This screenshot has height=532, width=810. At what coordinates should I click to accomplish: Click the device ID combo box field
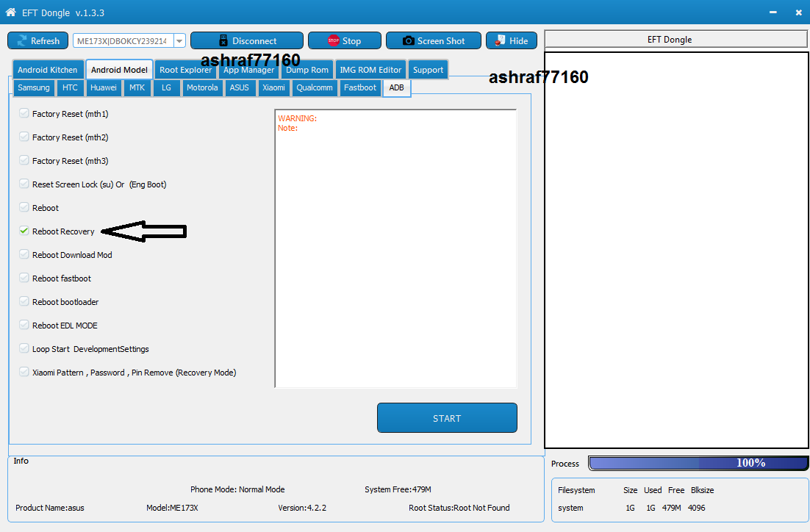pos(124,41)
